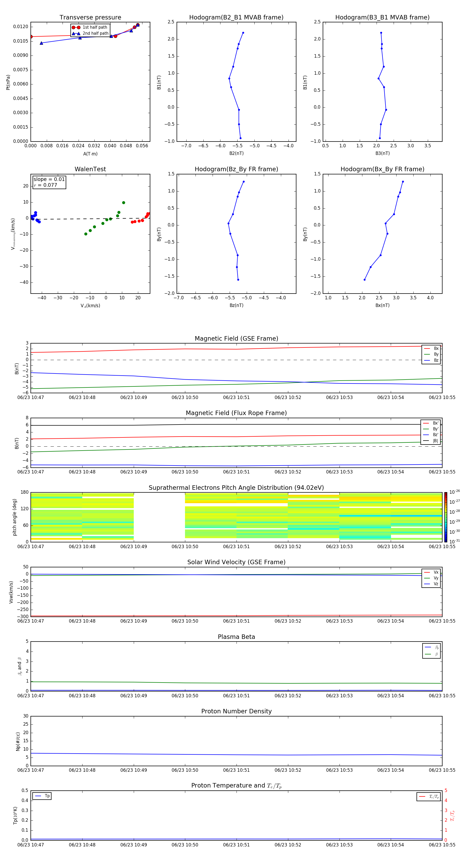Click the Vx legend entry
The height and width of the screenshot is (868, 473).
(431, 573)
